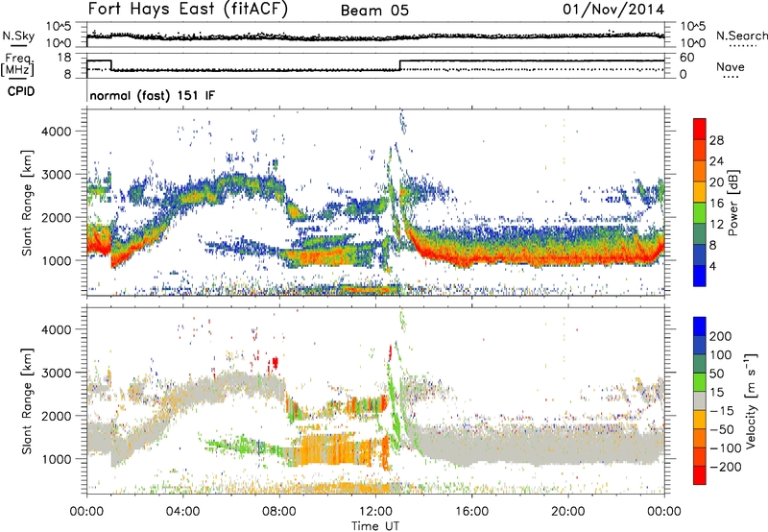768x532 pixels.
Task: Click the '4' tick on Power colorbar
Action: pyautogui.click(x=712, y=266)
